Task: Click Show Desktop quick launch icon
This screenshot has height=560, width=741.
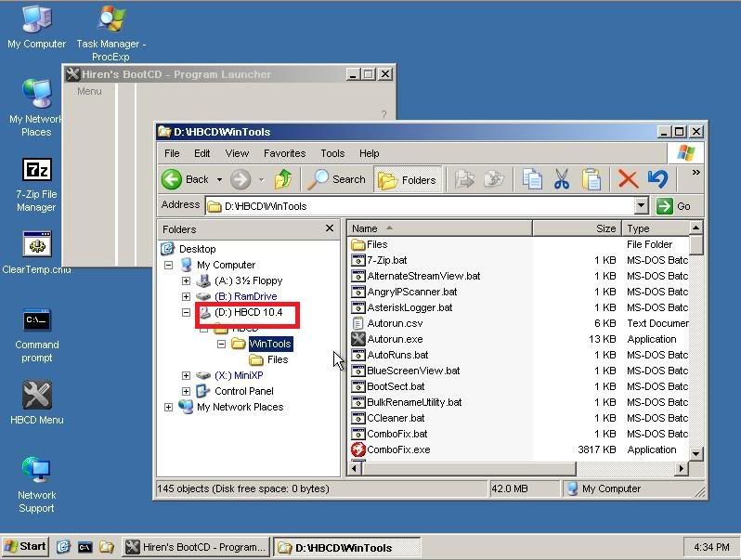Action: coord(63,547)
